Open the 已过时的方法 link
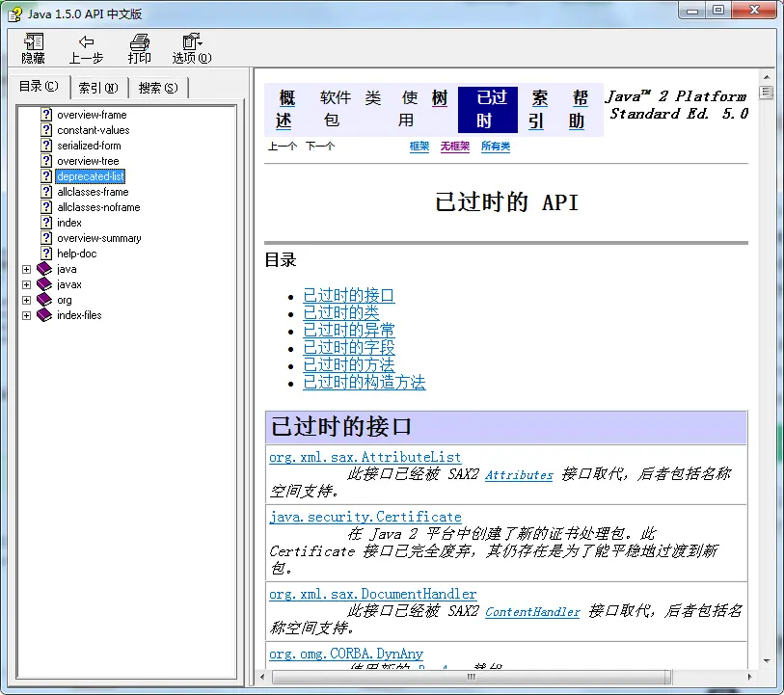 348,364
